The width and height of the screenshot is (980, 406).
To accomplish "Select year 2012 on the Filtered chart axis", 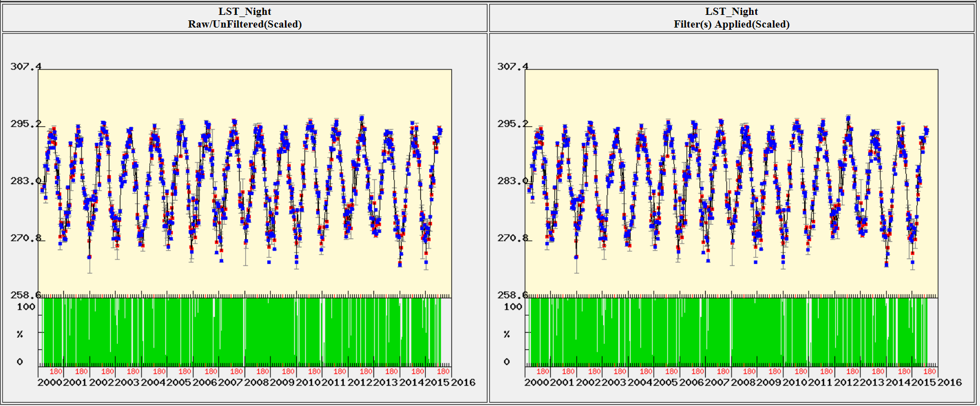I will tap(847, 382).
